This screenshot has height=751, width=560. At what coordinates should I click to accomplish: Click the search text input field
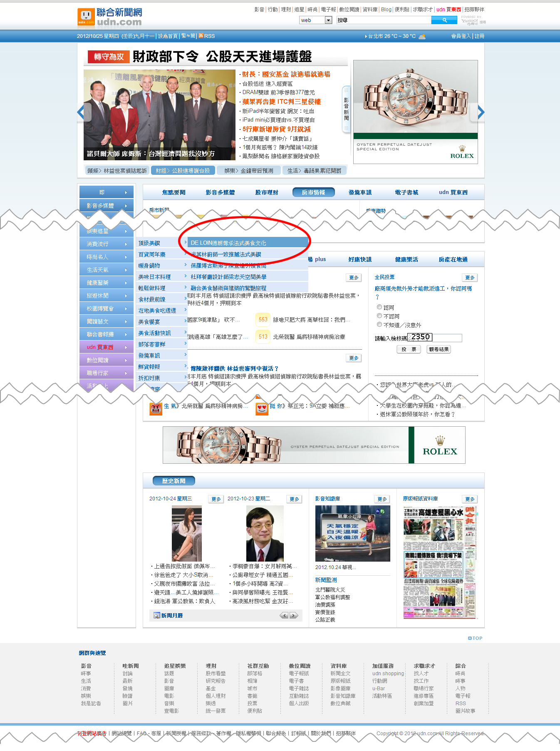coord(384,20)
